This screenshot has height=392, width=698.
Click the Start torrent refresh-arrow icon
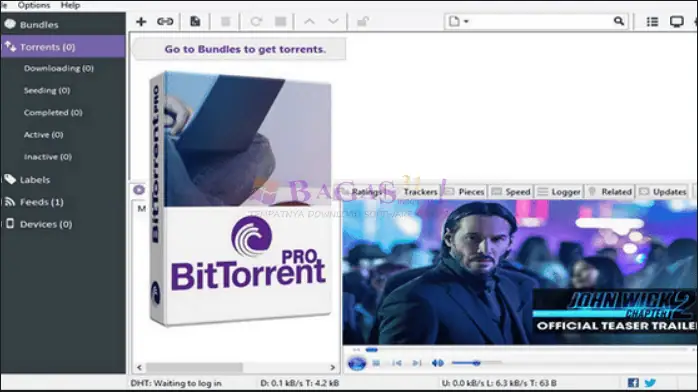click(x=256, y=21)
